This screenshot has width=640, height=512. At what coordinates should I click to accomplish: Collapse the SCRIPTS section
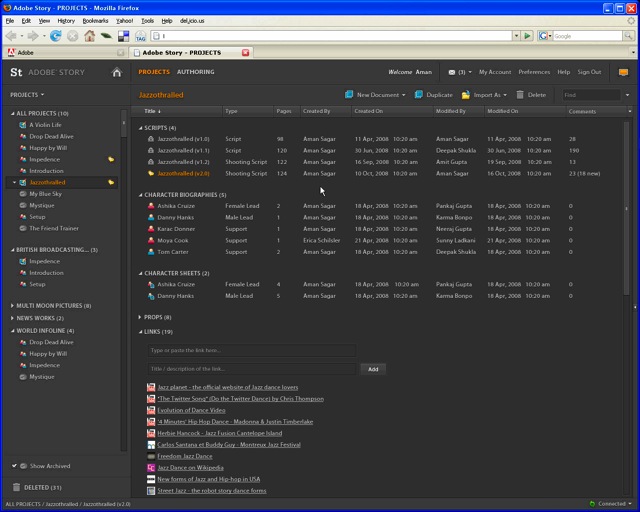140,128
